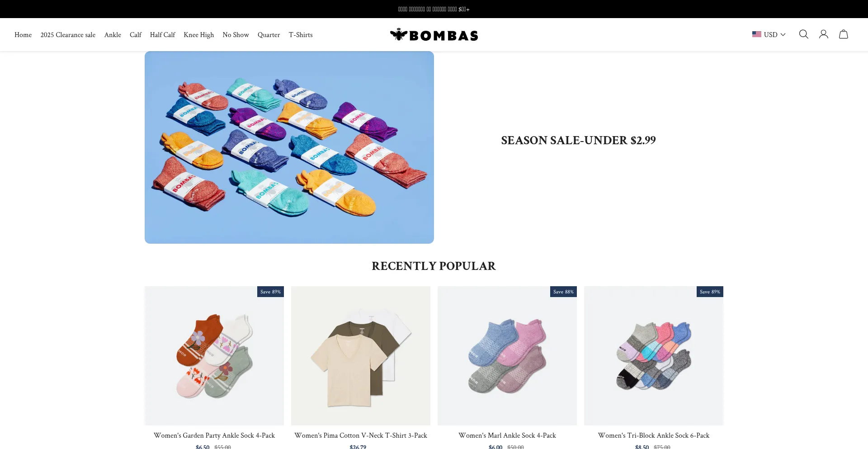Expand the USD currency dropdown
This screenshot has height=449, width=868.
(769, 34)
